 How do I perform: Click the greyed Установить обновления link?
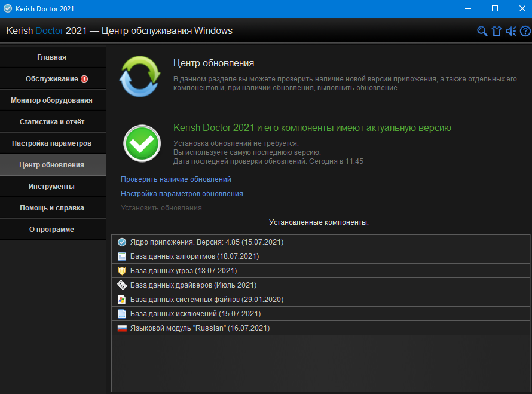click(161, 208)
